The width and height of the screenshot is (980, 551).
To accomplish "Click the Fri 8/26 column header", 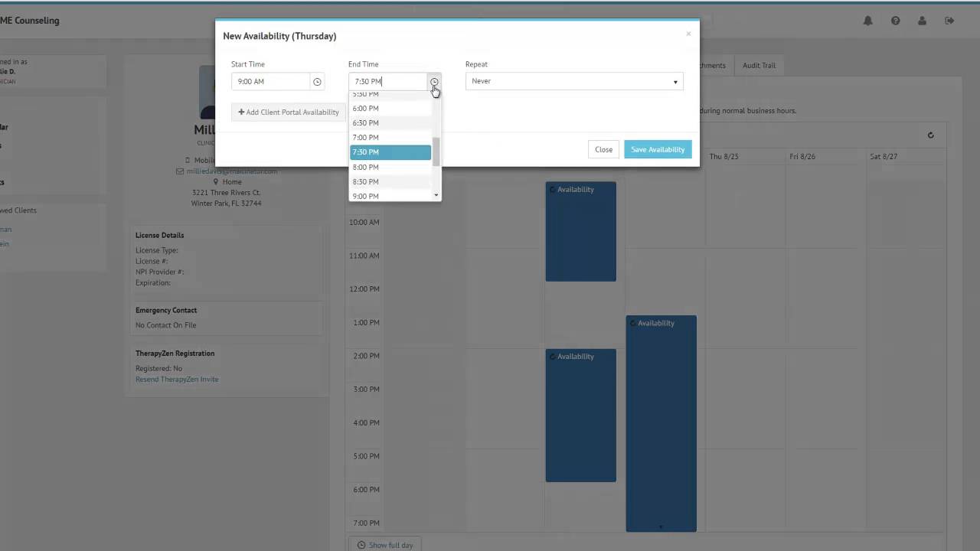I will point(802,157).
